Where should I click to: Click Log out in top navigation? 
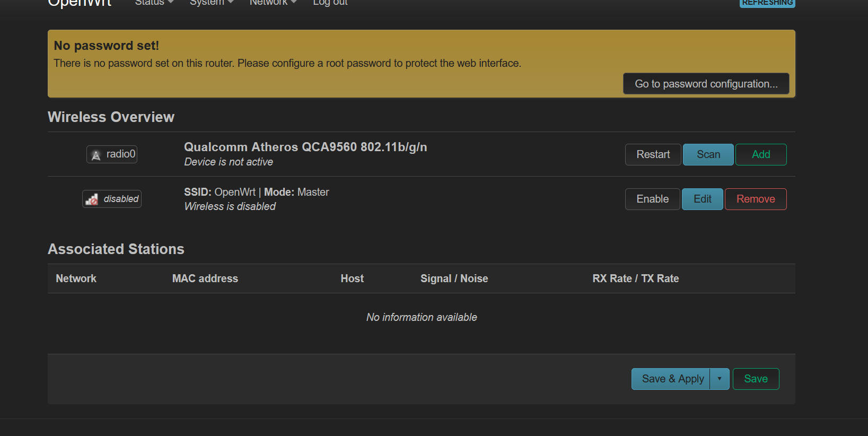pyautogui.click(x=330, y=3)
